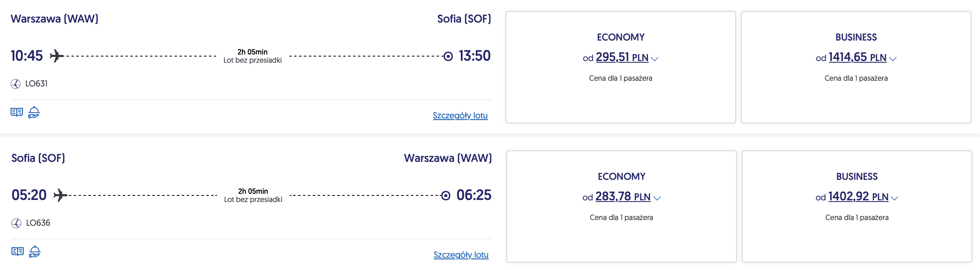Click the newspaper icon on Sofia–Warszawa flight
Image resolution: width=980 pixels, height=270 pixels.
coord(18,251)
